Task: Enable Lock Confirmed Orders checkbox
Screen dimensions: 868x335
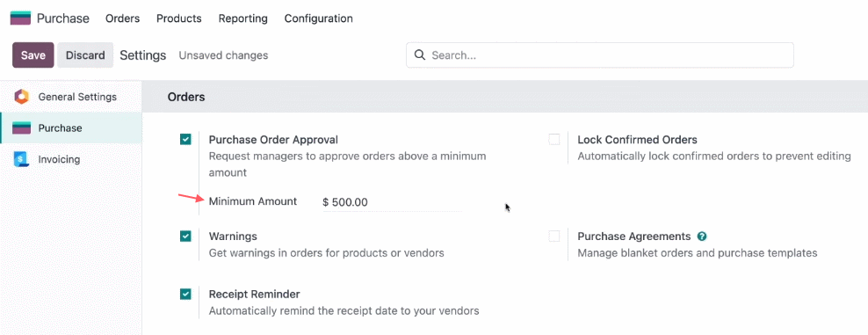Action: [x=554, y=140]
